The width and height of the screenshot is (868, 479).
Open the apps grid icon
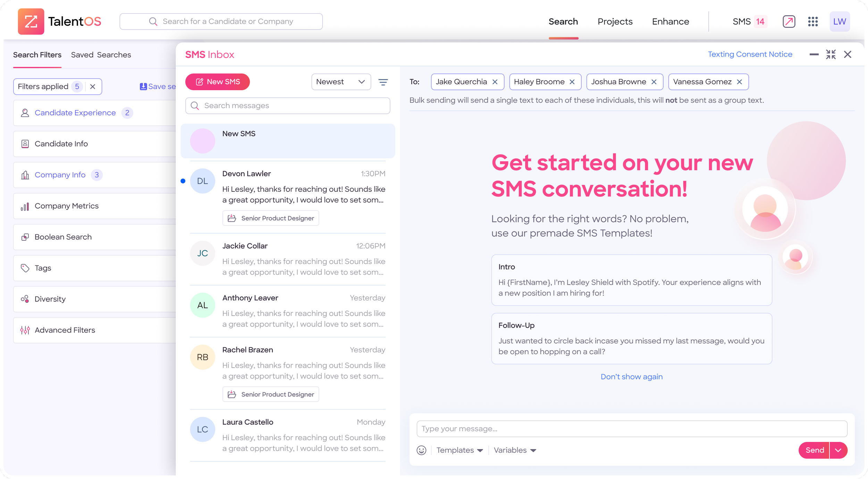point(813,22)
